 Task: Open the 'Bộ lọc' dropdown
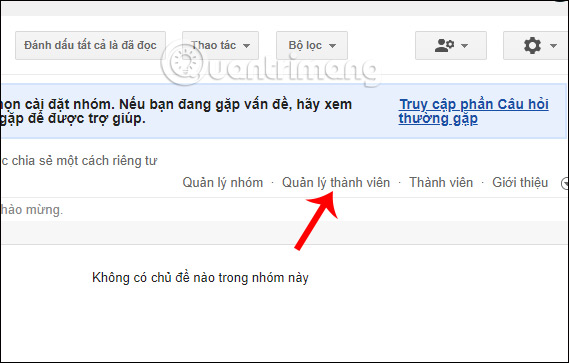(x=312, y=45)
